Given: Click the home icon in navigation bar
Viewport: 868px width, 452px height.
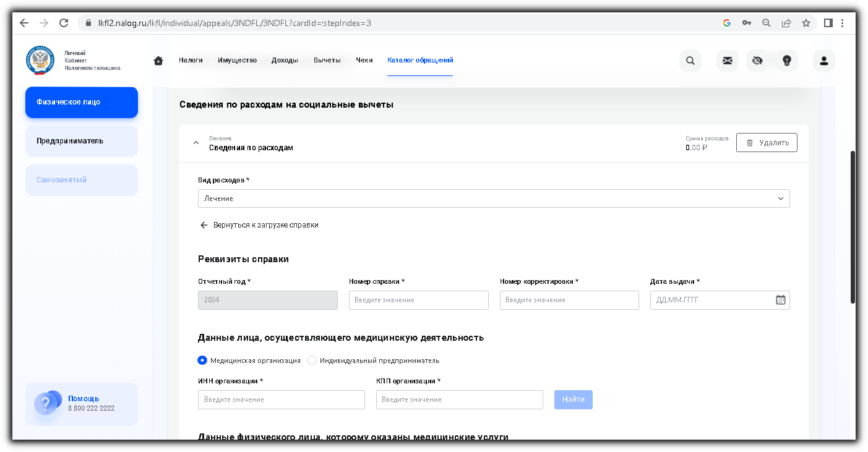Looking at the screenshot, I should pyautogui.click(x=158, y=61).
